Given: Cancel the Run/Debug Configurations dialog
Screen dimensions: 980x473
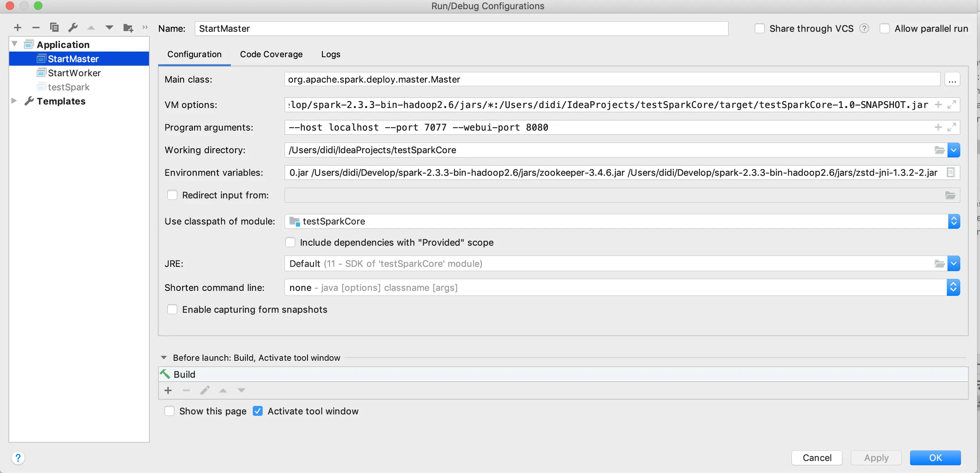Looking at the screenshot, I should point(817,457).
